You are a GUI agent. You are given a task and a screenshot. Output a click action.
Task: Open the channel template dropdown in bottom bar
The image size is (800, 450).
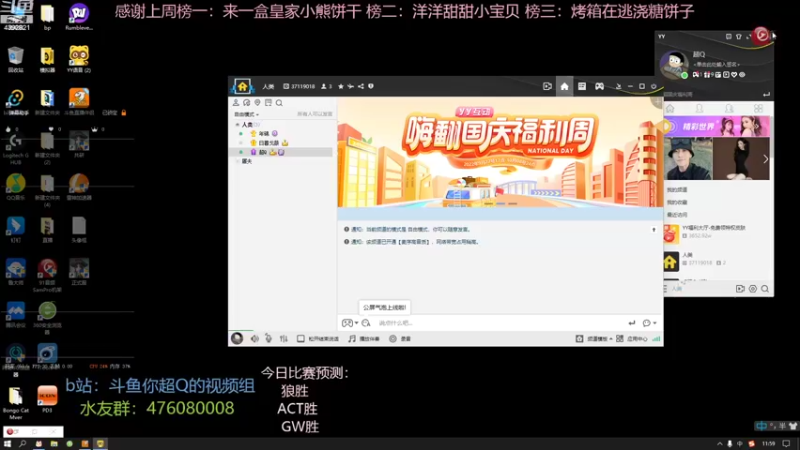[x=594, y=339]
